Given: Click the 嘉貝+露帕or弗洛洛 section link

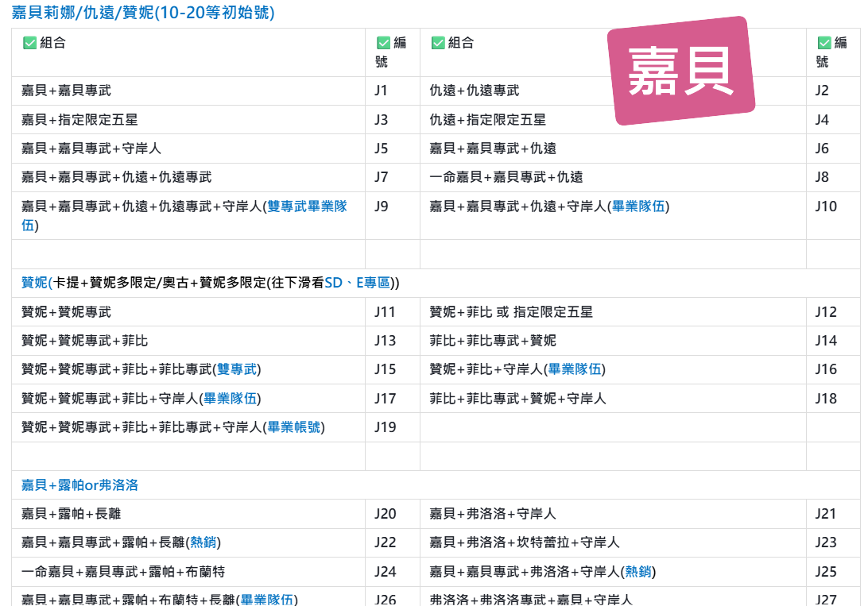Looking at the screenshot, I should pyautogui.click(x=79, y=484).
